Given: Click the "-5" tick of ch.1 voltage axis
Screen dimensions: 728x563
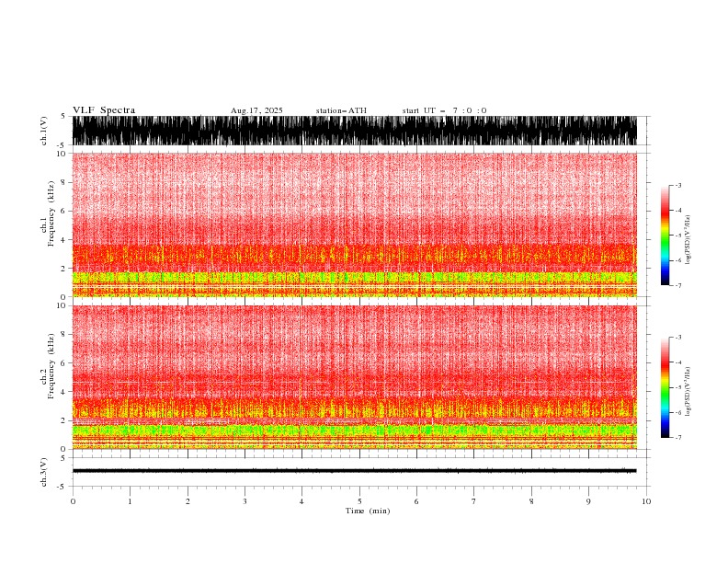Looking at the screenshot, I should pos(63,145).
